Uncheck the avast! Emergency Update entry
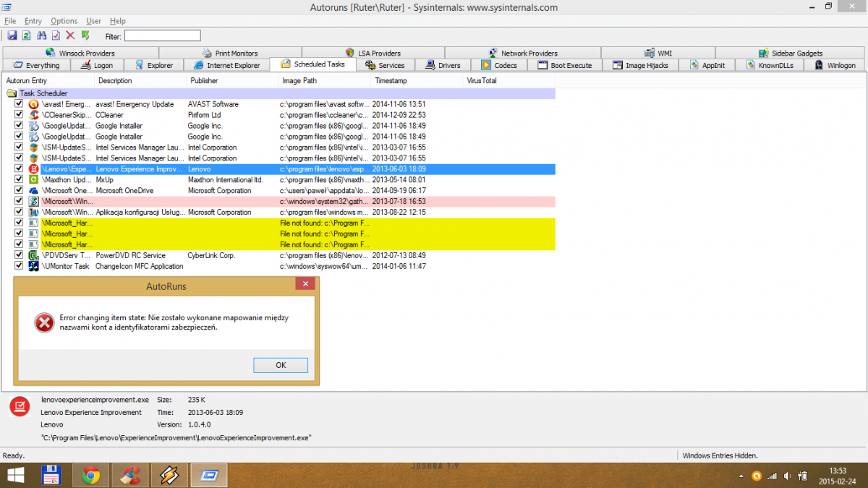This screenshot has height=488, width=868. coord(20,104)
